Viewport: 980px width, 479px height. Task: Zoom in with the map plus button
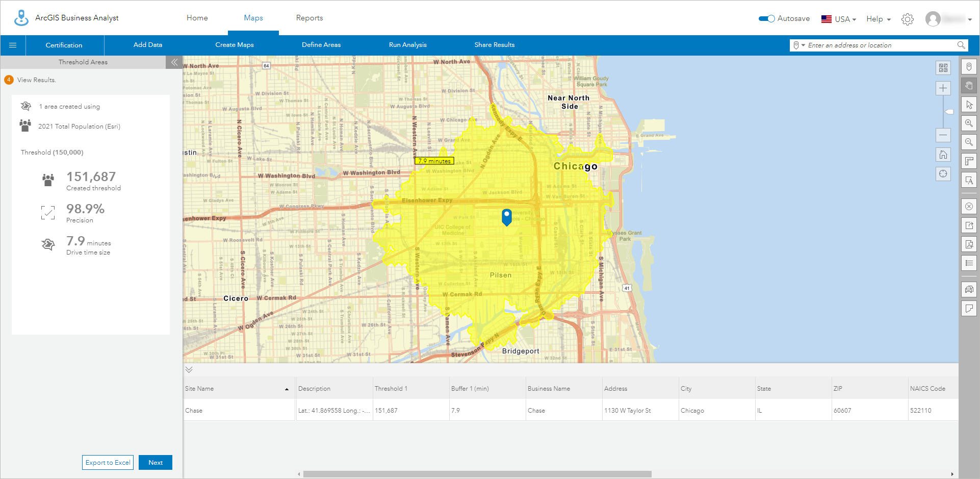tap(943, 88)
